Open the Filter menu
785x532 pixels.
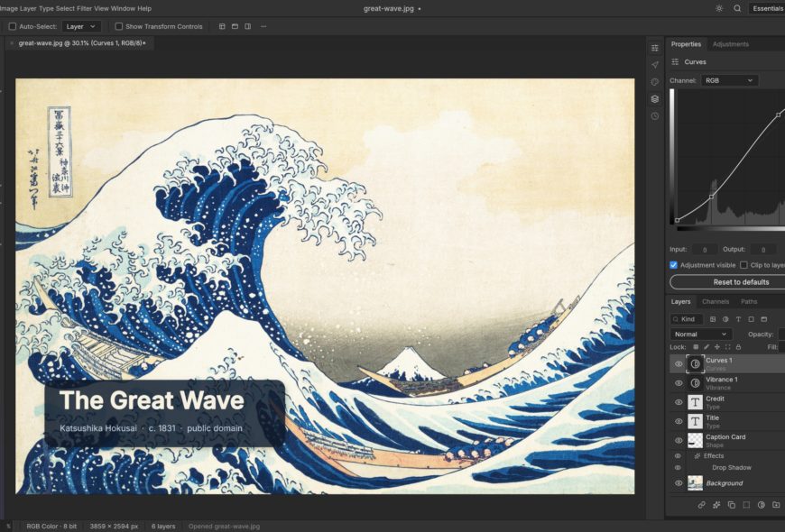pos(84,8)
